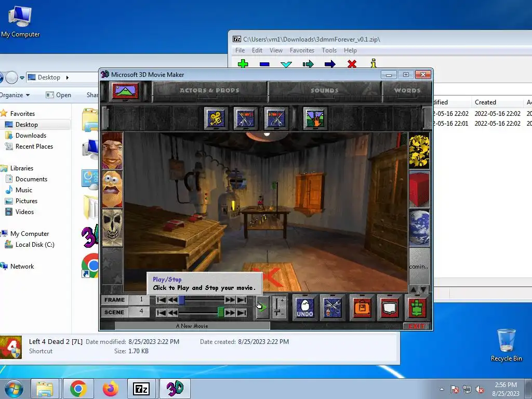Screen dimensions: 532x399
Task: Open the Scenes chooser in 3D Movie Maker
Action: click(x=126, y=91)
